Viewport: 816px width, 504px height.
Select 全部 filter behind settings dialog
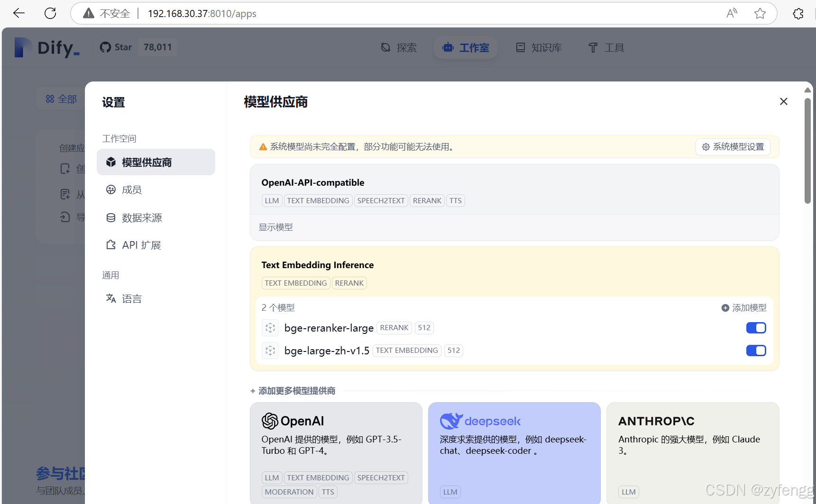tap(61, 99)
